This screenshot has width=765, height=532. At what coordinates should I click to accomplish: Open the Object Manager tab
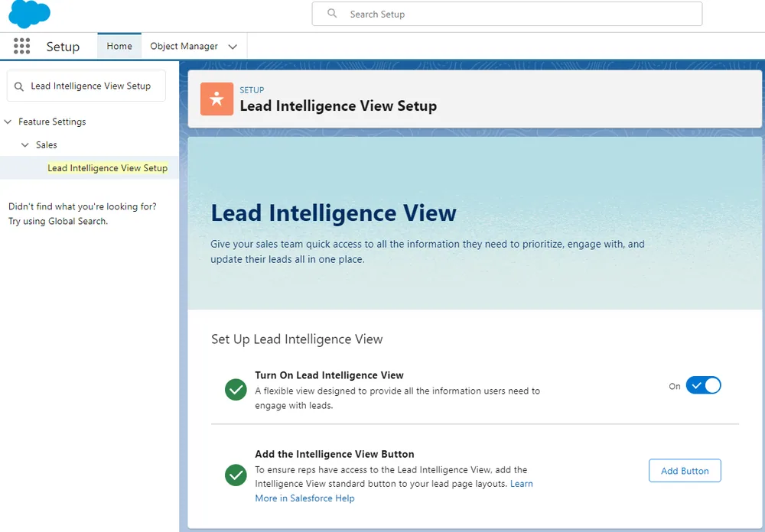tap(184, 47)
